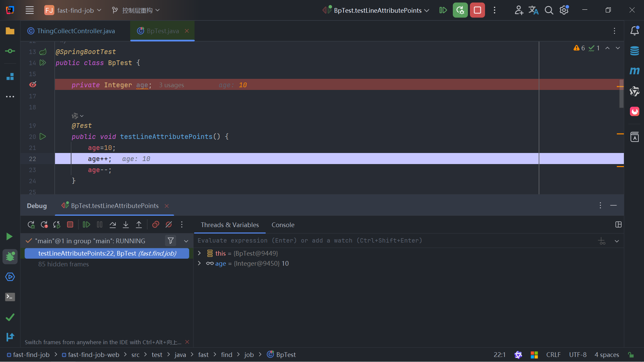Click Resume Program icon in top toolbar
644x362 pixels.
(443, 10)
